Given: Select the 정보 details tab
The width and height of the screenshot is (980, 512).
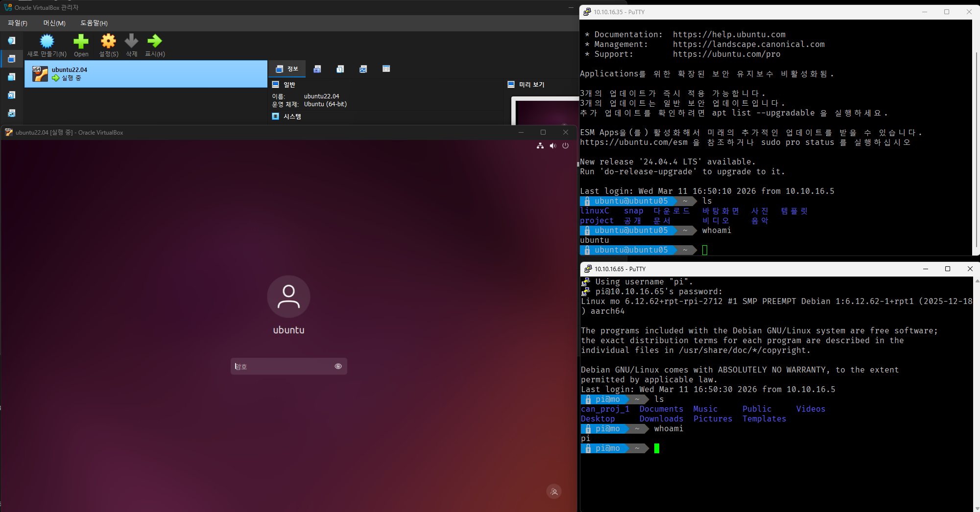Looking at the screenshot, I should [287, 69].
